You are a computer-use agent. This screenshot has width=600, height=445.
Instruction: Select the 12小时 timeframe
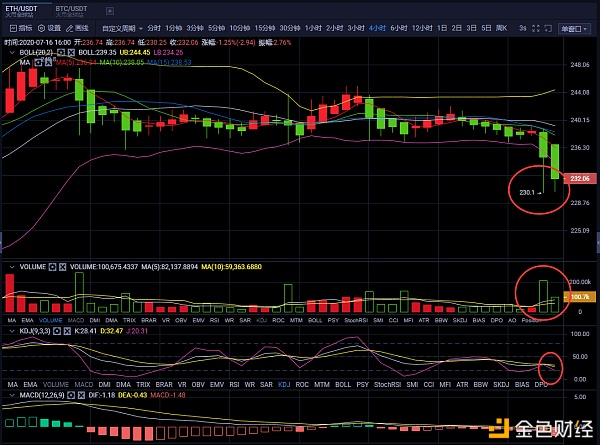(x=422, y=28)
